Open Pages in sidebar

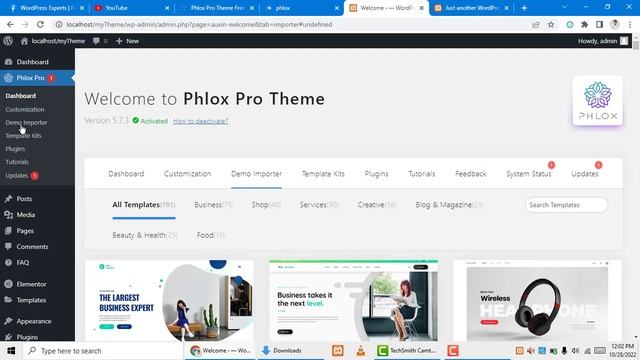25,231
